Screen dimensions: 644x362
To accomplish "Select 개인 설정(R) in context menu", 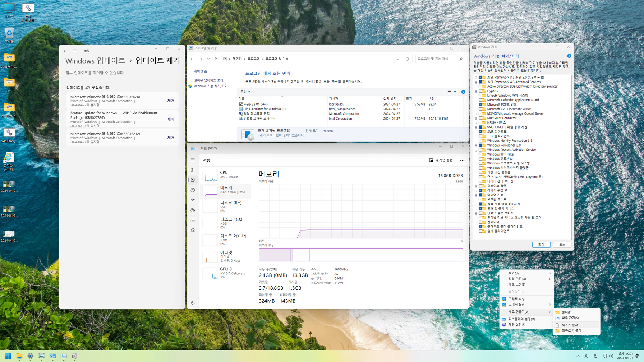I will [x=526, y=325].
